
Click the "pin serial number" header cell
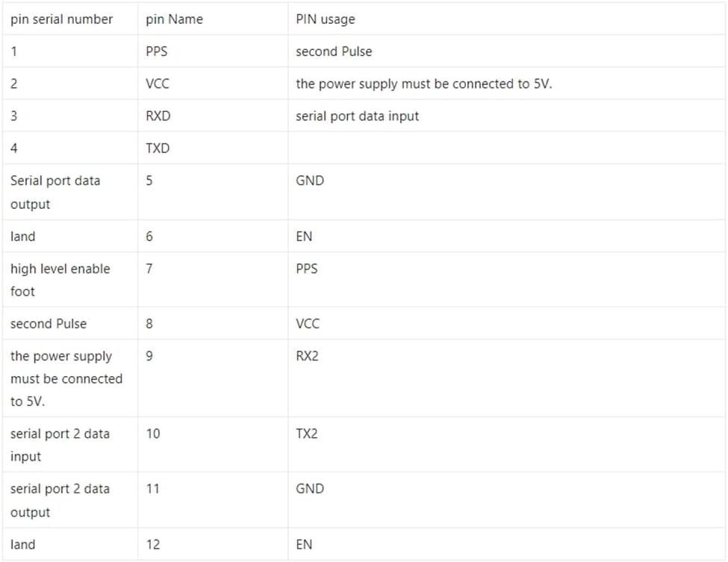(61, 19)
